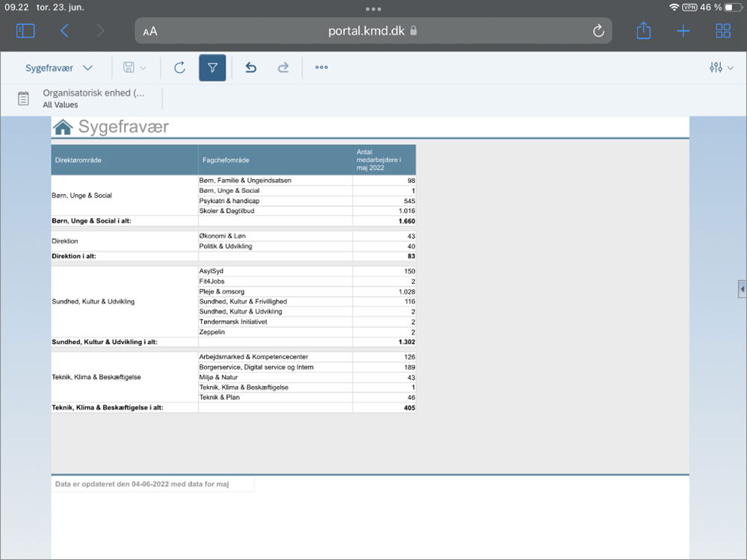Click the home icon beside Sygefravær title
747x560 pixels.
coord(63,127)
